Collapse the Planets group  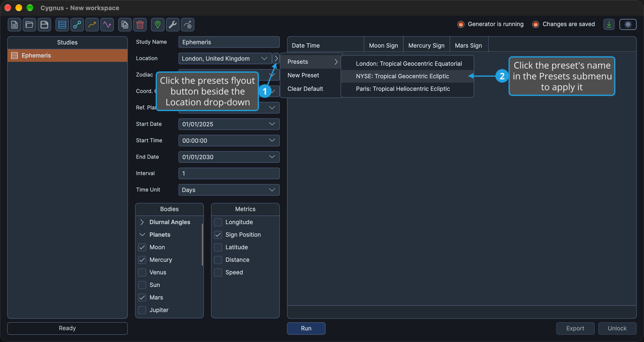point(142,235)
